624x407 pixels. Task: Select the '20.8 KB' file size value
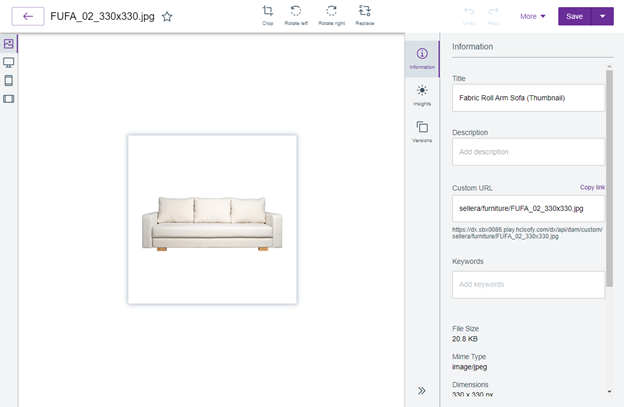pyautogui.click(x=465, y=339)
